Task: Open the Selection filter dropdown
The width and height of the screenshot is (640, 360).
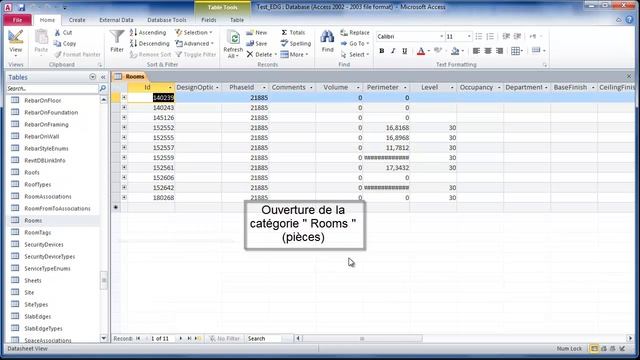Action: point(194,32)
